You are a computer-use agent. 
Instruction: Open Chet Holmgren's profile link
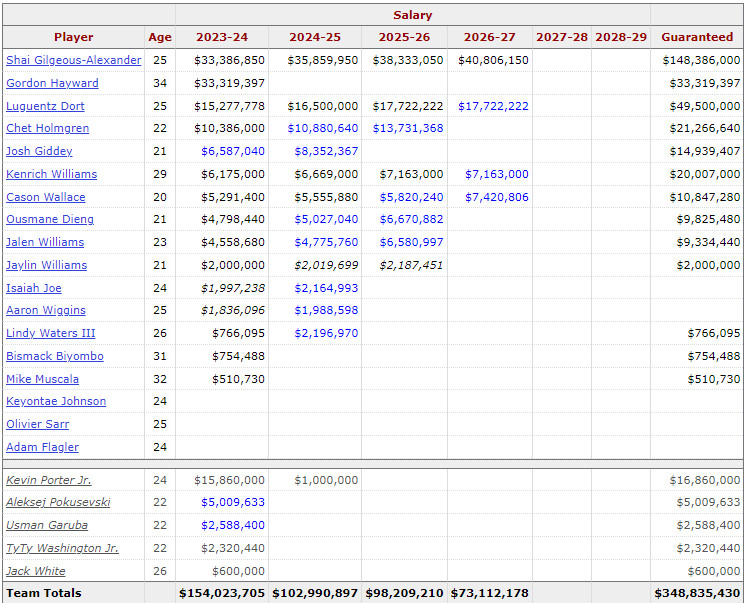(x=48, y=128)
